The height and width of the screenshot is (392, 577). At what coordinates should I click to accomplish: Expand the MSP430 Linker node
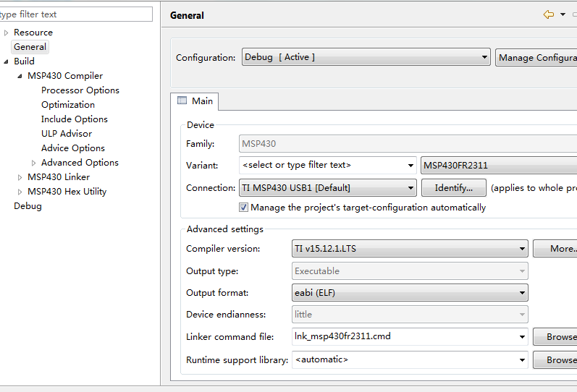coord(20,177)
